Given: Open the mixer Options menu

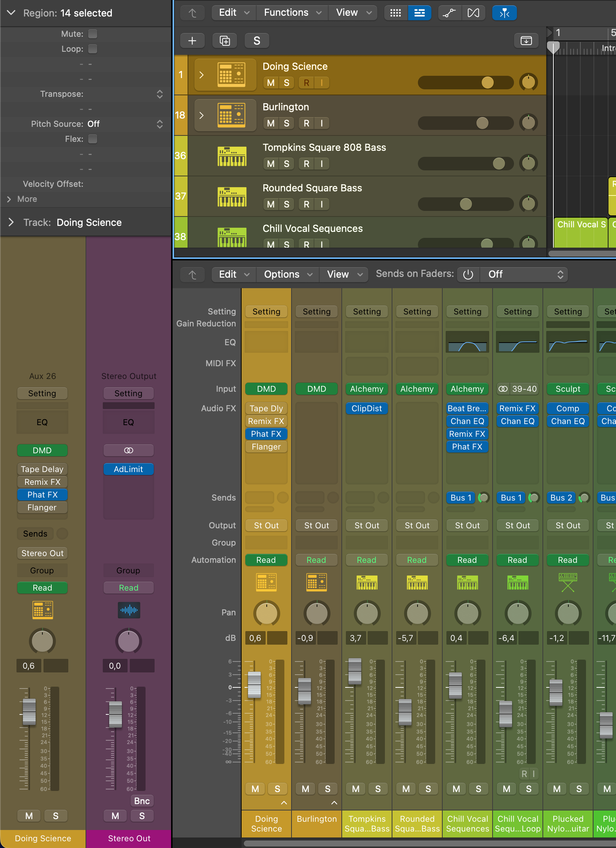Looking at the screenshot, I should [288, 274].
